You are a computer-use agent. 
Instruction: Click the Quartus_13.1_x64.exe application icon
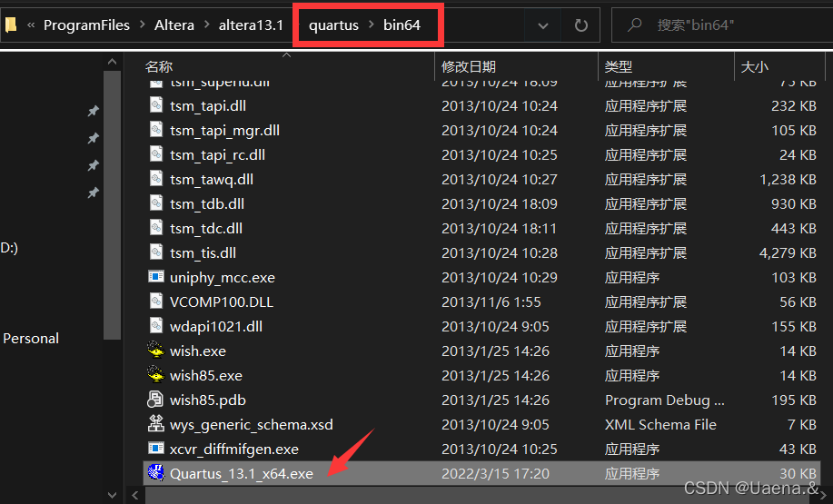155,472
